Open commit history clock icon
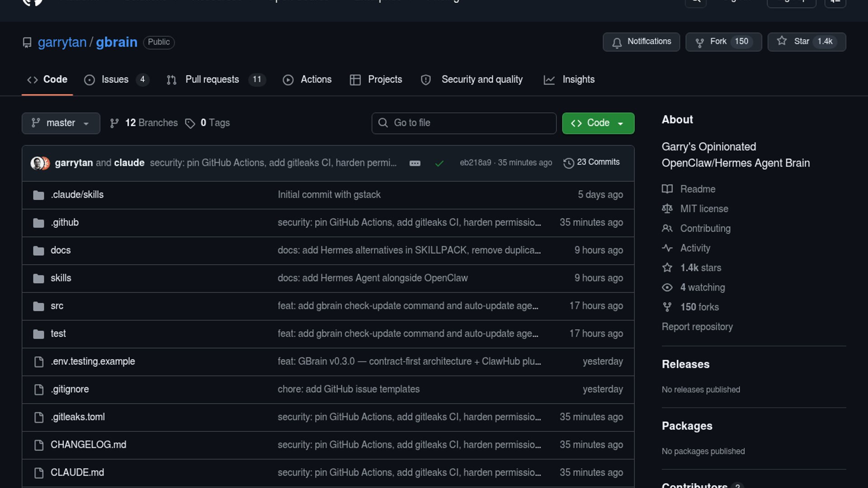This screenshot has width=868, height=488. (568, 163)
